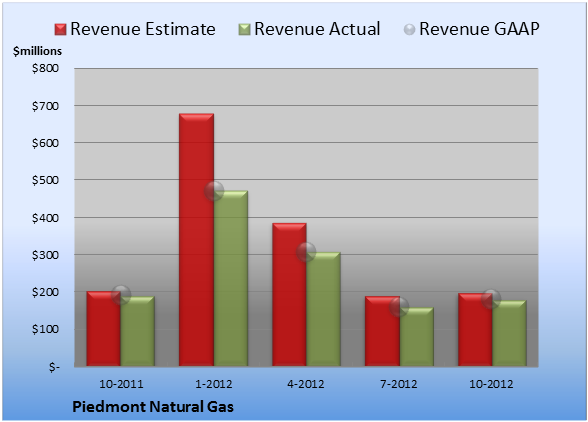The width and height of the screenshot is (588, 422).
Task: Click the '$millions' axis unit label
Action: [x=38, y=51]
